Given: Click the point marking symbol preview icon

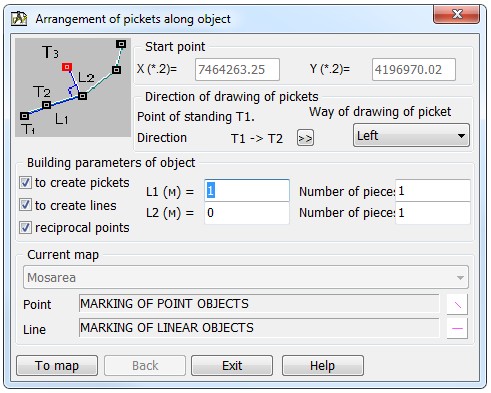Looking at the screenshot, I should click(x=457, y=304).
